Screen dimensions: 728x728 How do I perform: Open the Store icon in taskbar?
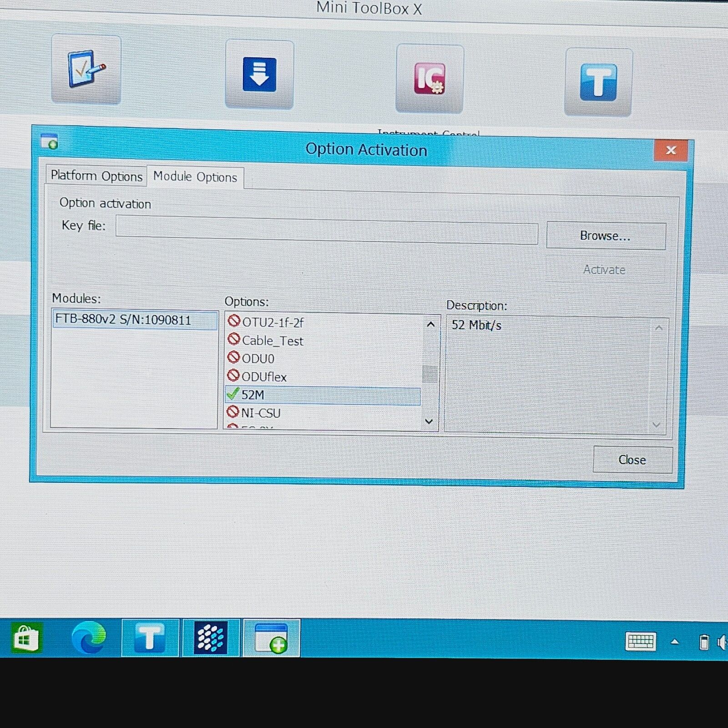click(x=27, y=638)
